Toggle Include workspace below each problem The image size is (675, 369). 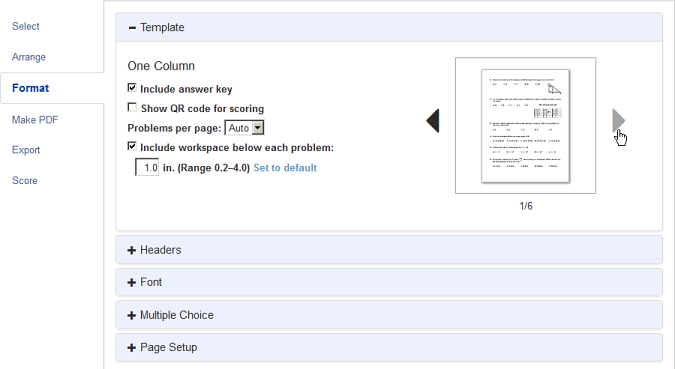click(132, 146)
